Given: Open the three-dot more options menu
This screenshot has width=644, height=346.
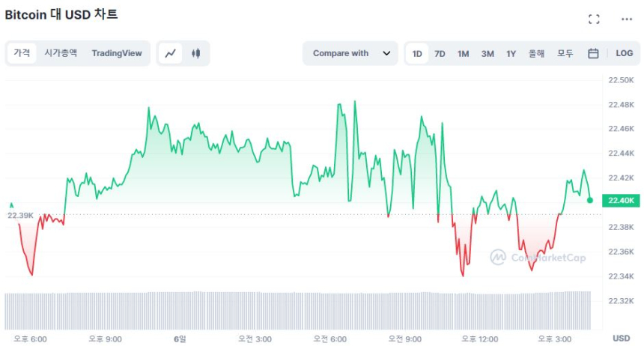Looking at the screenshot, I should [x=626, y=19].
